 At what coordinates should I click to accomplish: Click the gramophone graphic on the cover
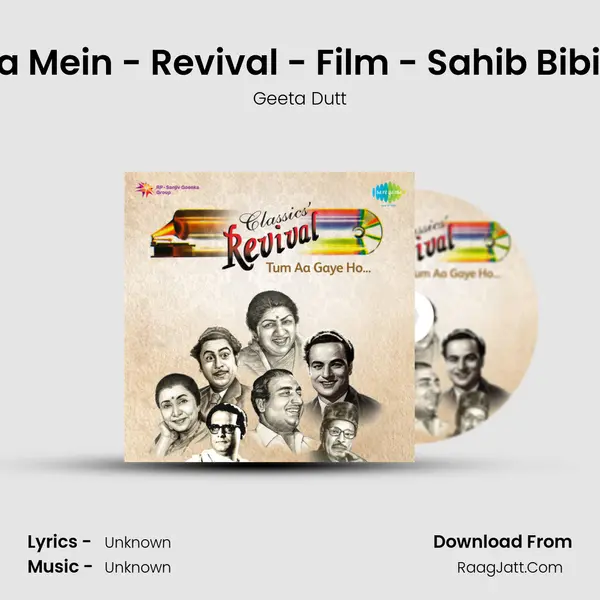tap(180, 233)
